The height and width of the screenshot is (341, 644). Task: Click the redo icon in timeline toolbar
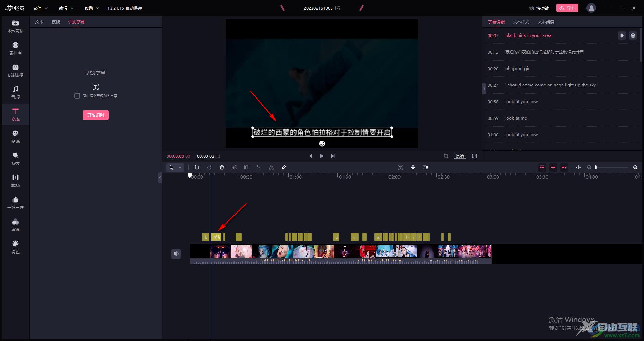pyautogui.click(x=209, y=167)
